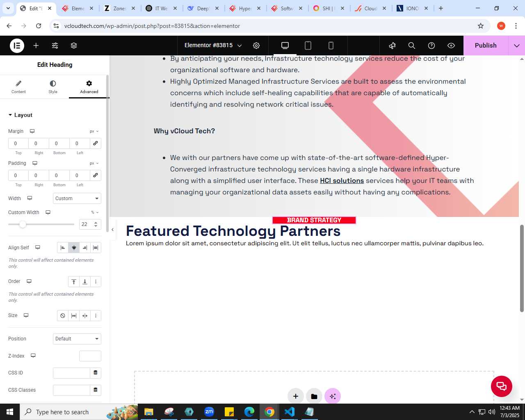The width and height of the screenshot is (525, 420).
Task: Open the Structure layers icon
Action: point(74,46)
